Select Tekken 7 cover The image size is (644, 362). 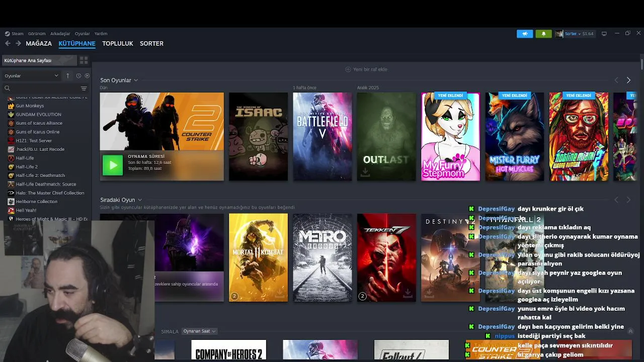pyautogui.click(x=386, y=257)
